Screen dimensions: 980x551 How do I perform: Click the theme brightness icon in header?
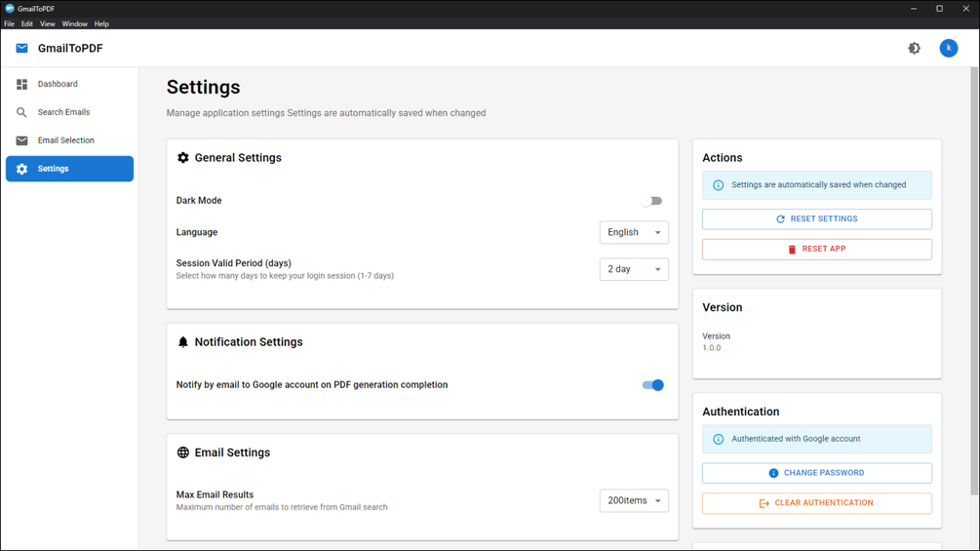914,48
